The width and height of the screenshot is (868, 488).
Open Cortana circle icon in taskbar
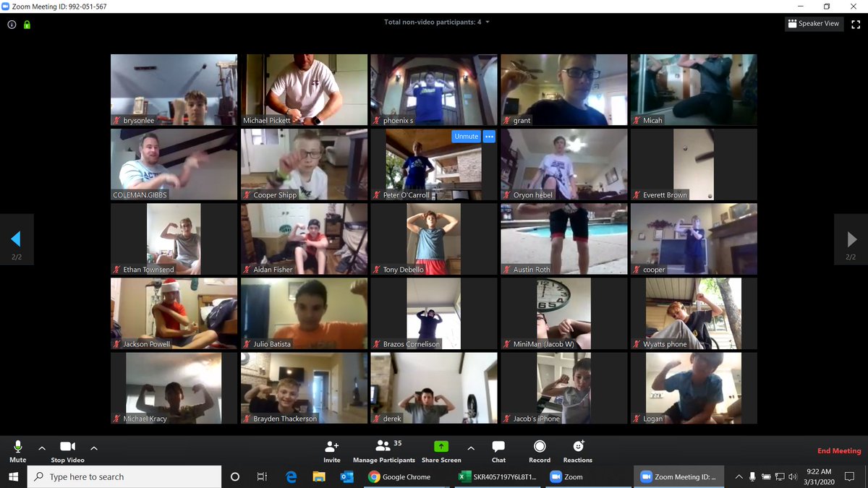234,476
